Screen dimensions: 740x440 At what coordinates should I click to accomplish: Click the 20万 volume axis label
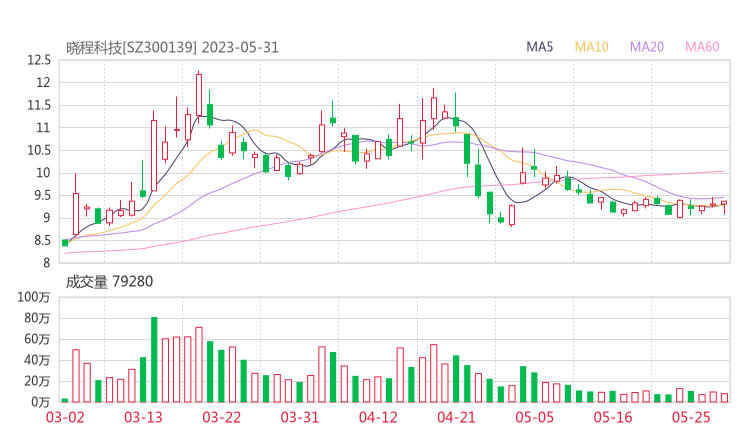[x=37, y=381]
